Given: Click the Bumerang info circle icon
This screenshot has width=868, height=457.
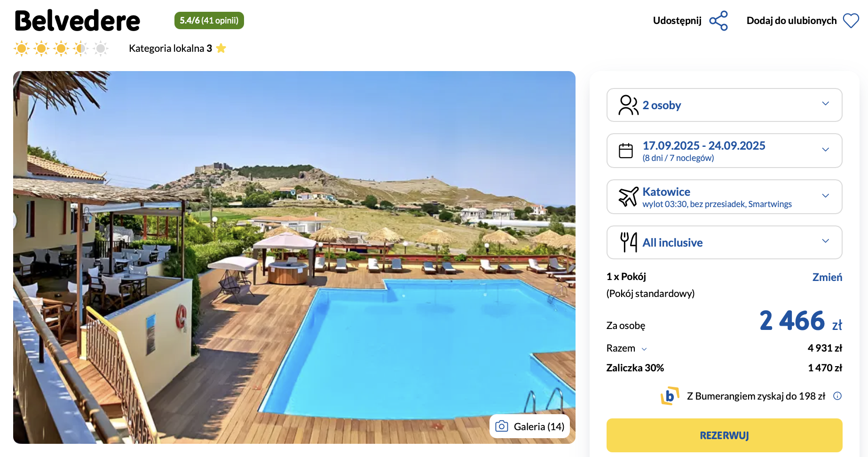Looking at the screenshot, I should 837,396.
